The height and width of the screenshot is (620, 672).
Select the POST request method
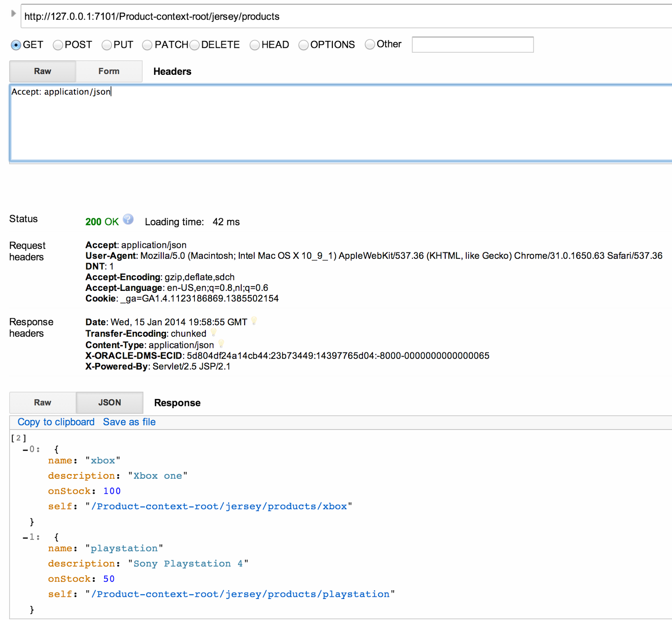tap(58, 45)
